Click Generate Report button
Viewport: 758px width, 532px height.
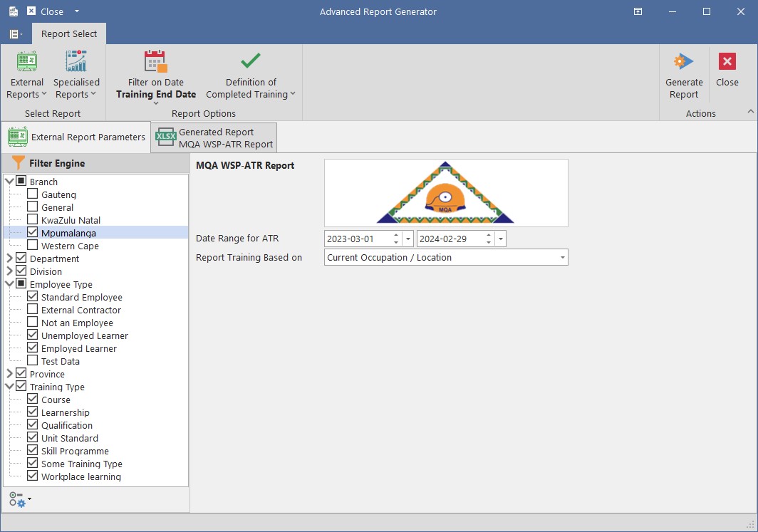pyautogui.click(x=684, y=75)
